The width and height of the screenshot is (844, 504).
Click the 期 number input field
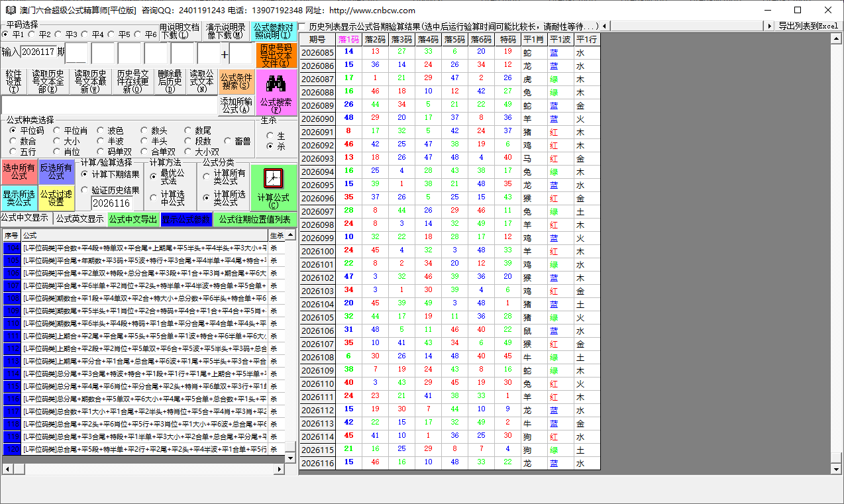coord(38,52)
